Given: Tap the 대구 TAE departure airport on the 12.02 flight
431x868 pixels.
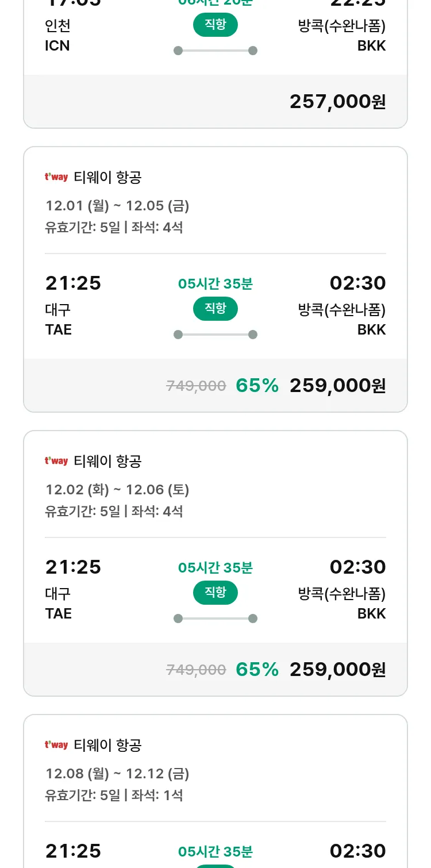Looking at the screenshot, I should [59, 604].
